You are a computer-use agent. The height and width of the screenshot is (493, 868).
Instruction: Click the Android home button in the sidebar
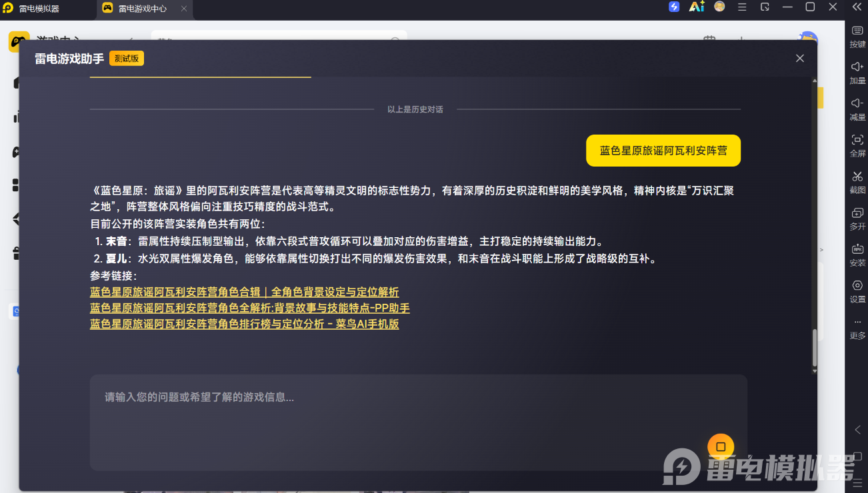[x=858, y=456]
